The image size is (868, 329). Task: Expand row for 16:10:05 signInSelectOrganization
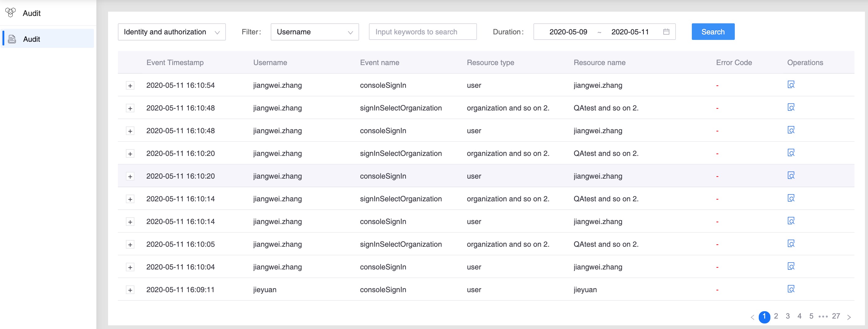(x=130, y=245)
